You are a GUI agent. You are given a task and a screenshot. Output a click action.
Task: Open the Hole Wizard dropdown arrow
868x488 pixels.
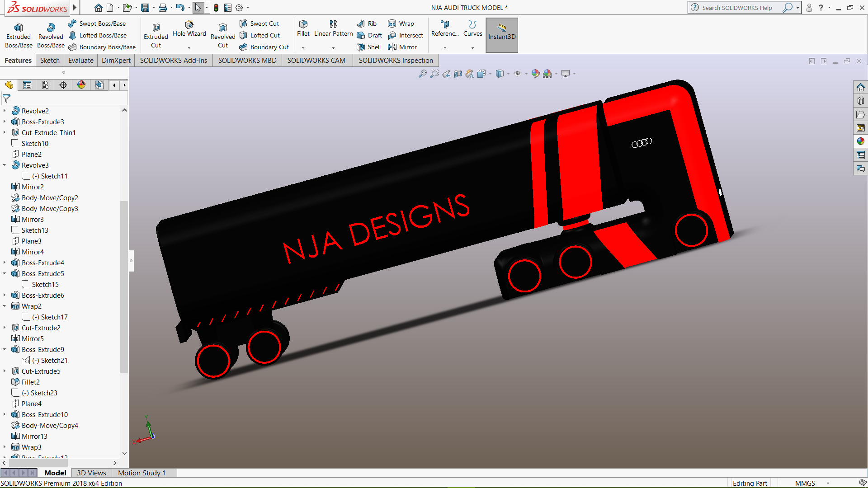coord(189,47)
